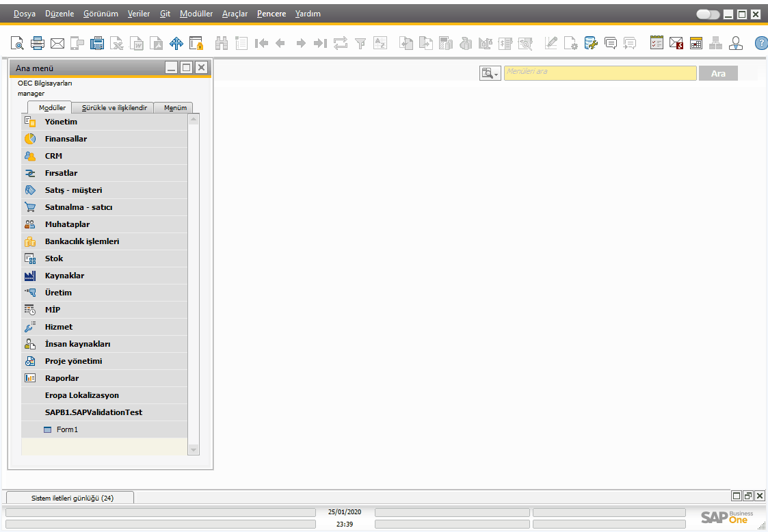Click the transaction journal icon
Screen dimensions: 768x532
505,43
